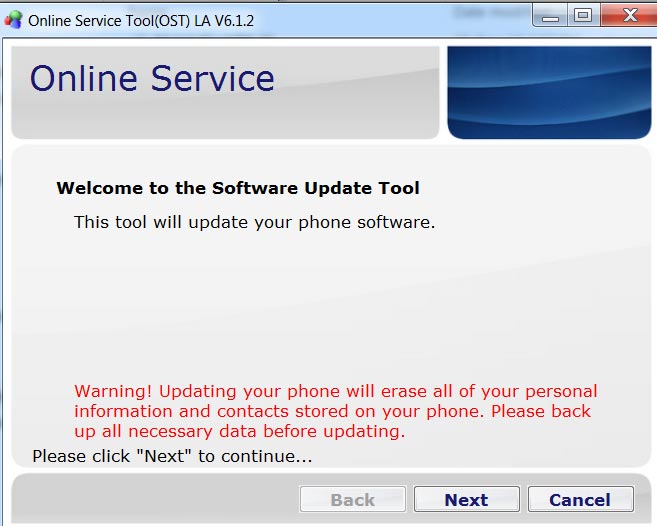Click the disabled Back button
The width and height of the screenshot is (657, 526).
click(353, 499)
